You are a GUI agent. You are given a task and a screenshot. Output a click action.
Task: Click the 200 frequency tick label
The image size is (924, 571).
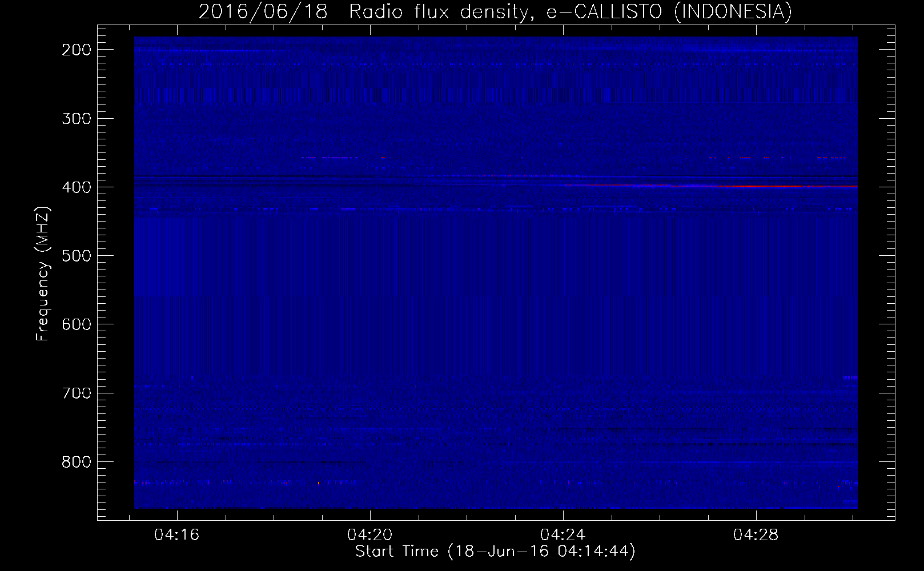75,50
